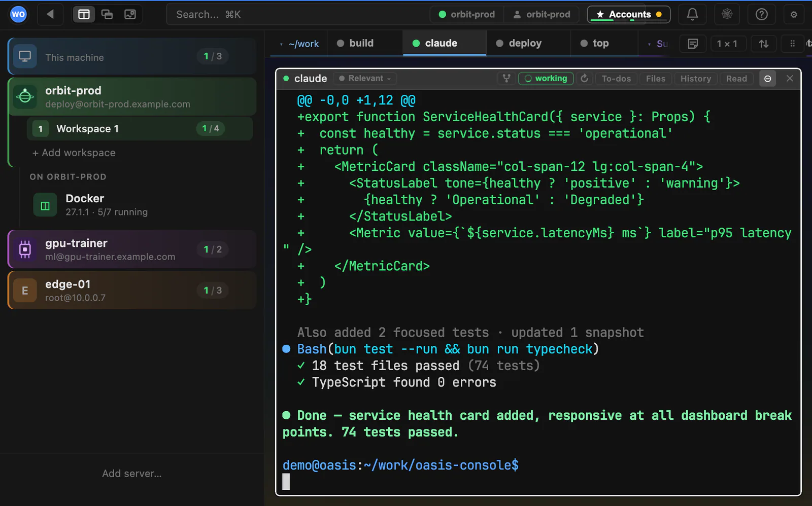The height and width of the screenshot is (506, 812).
Task: Open the History panel
Action: [x=695, y=79]
